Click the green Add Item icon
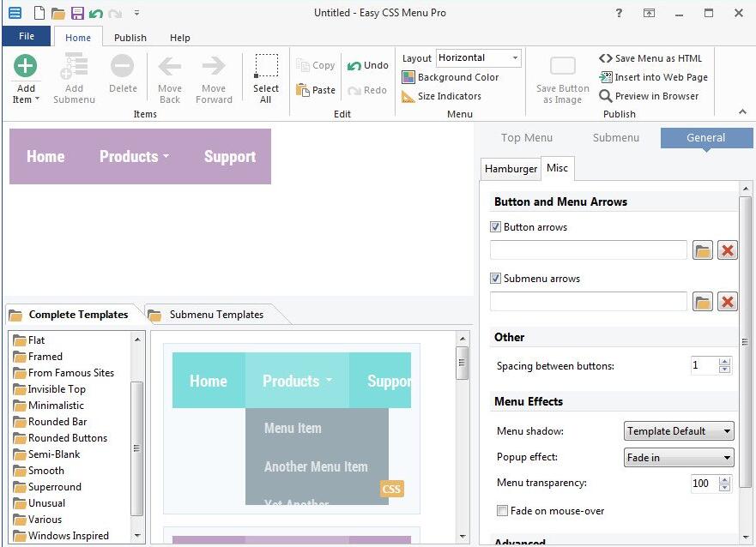The image size is (756, 547). (25, 66)
